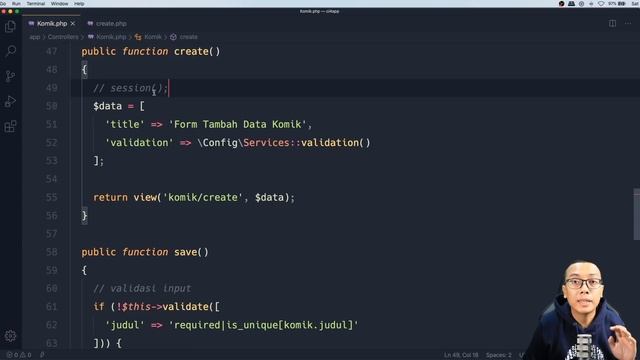The image size is (640, 360).
Task: Click the 'title' array key on line 51
Action: 125,124
